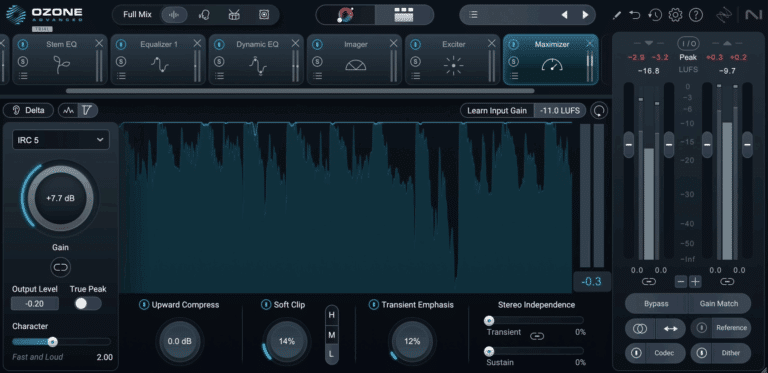Go to the previous preset

tap(564, 15)
